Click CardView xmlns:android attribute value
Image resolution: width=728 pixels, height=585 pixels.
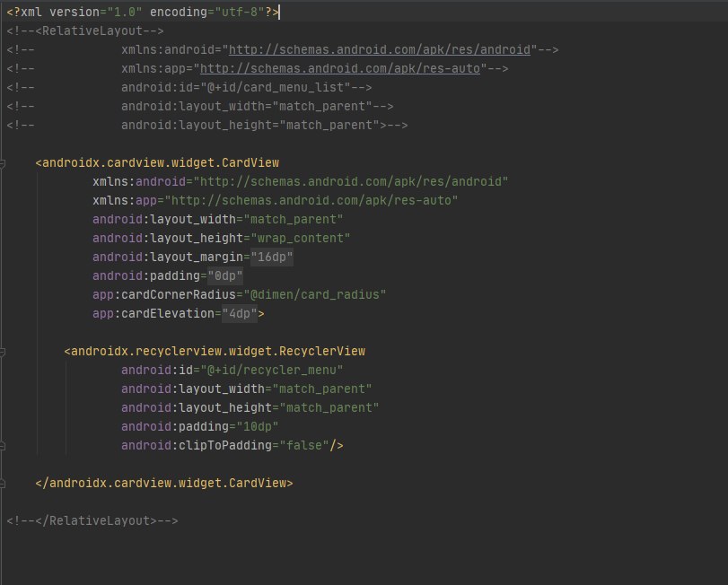point(351,182)
